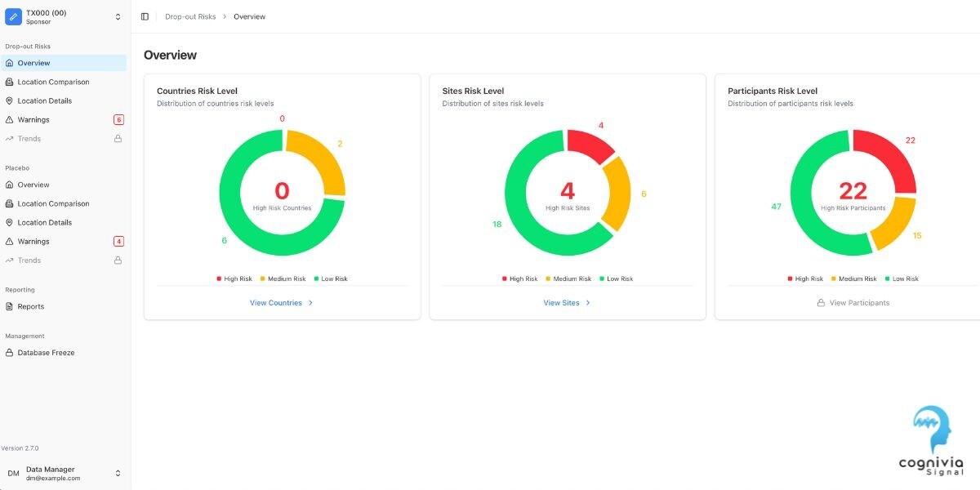Click the blue pencil study icon
The width and height of the screenshot is (980, 490).
click(x=14, y=16)
